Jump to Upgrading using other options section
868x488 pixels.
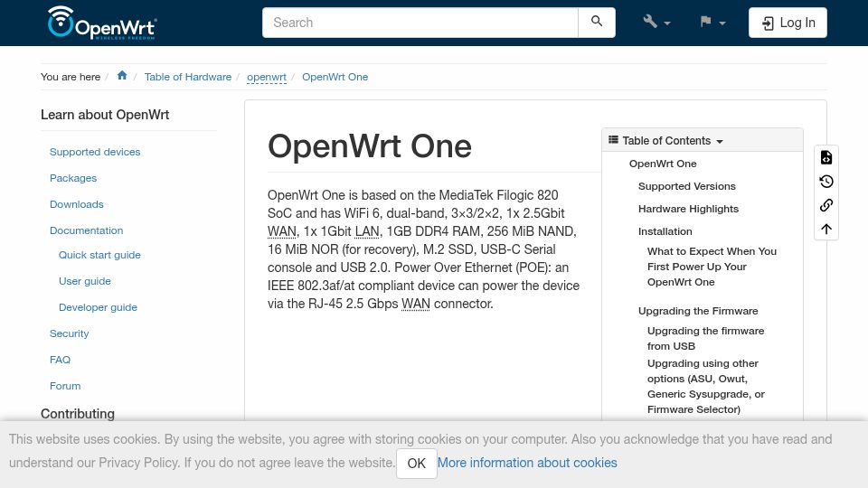(706, 386)
